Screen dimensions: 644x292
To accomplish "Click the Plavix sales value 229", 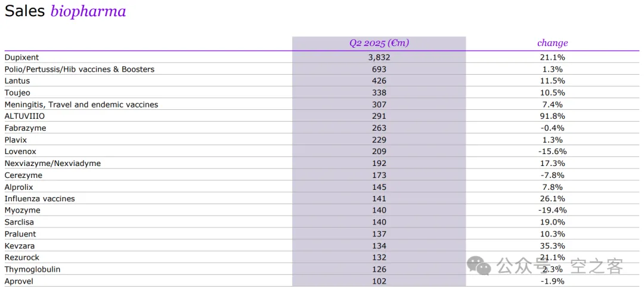I will [379, 140].
